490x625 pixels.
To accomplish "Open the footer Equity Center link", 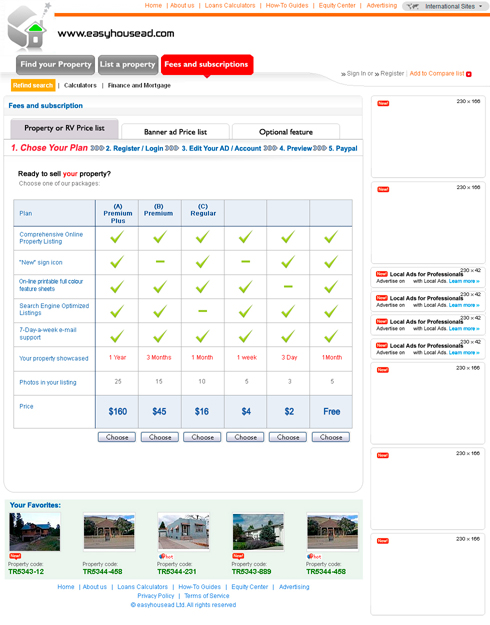I will tap(250, 587).
